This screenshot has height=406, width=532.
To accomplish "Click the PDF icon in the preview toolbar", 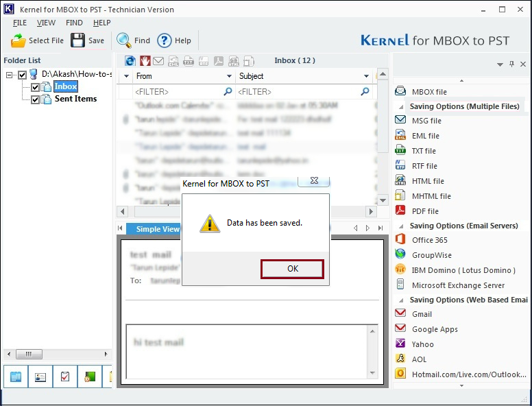I will pyautogui.click(x=219, y=61).
